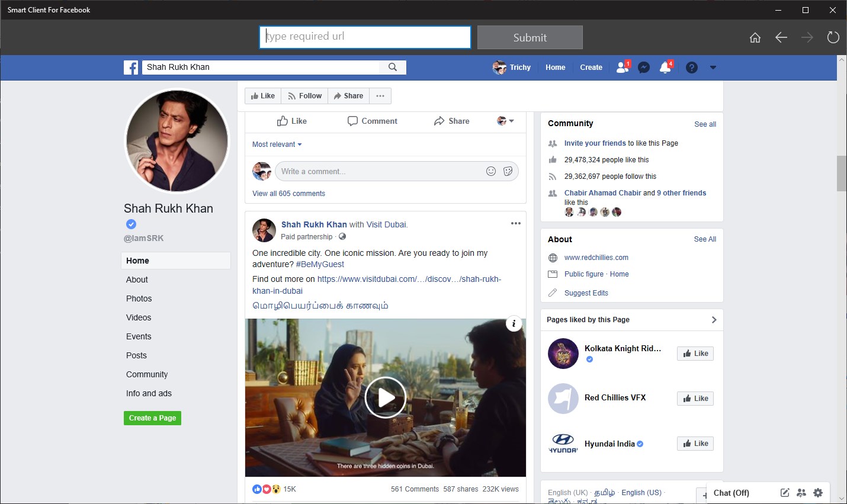Expand Pages liked by this Page

pyautogui.click(x=714, y=320)
